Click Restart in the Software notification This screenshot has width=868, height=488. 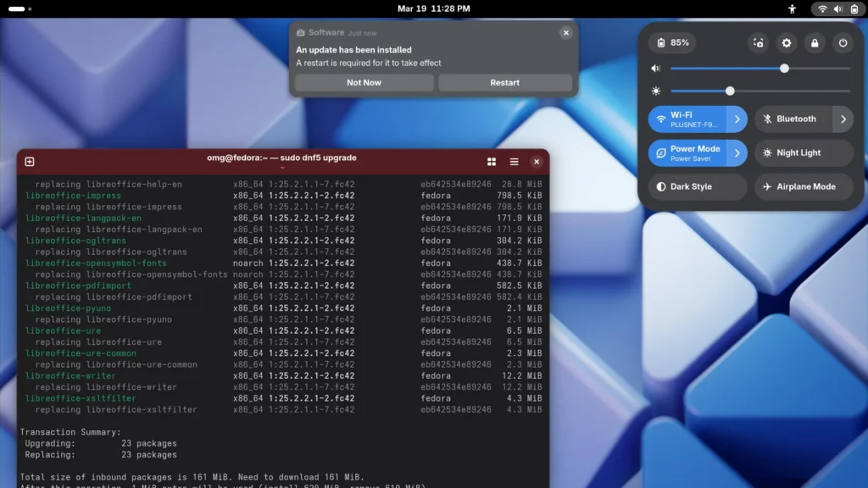coord(504,82)
